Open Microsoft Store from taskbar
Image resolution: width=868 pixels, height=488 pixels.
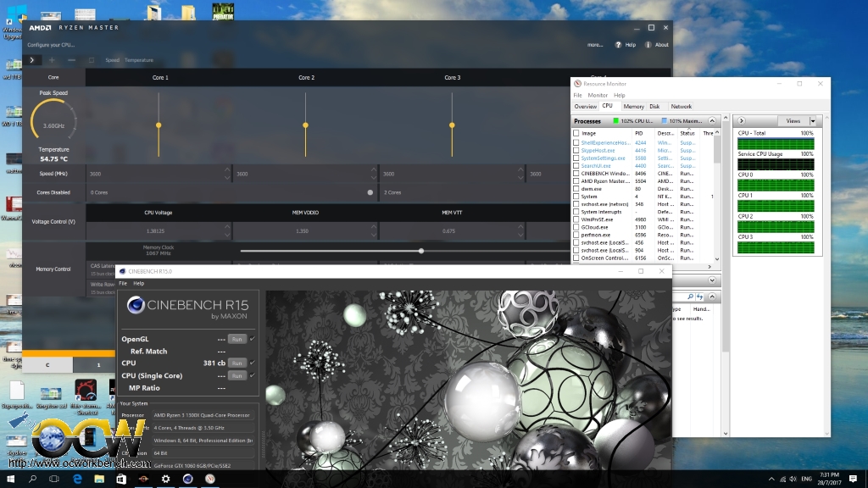pos(121,479)
